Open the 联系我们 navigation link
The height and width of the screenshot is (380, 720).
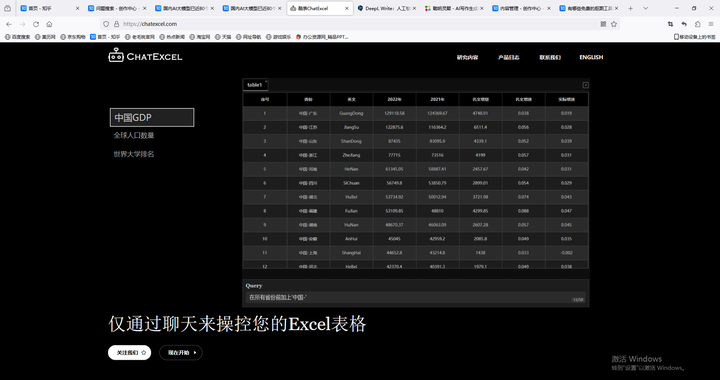point(550,57)
